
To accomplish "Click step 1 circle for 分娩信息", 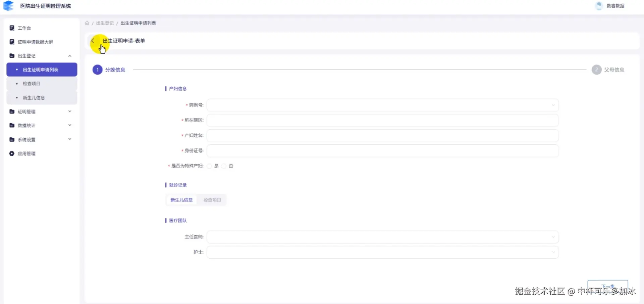I will (x=97, y=70).
